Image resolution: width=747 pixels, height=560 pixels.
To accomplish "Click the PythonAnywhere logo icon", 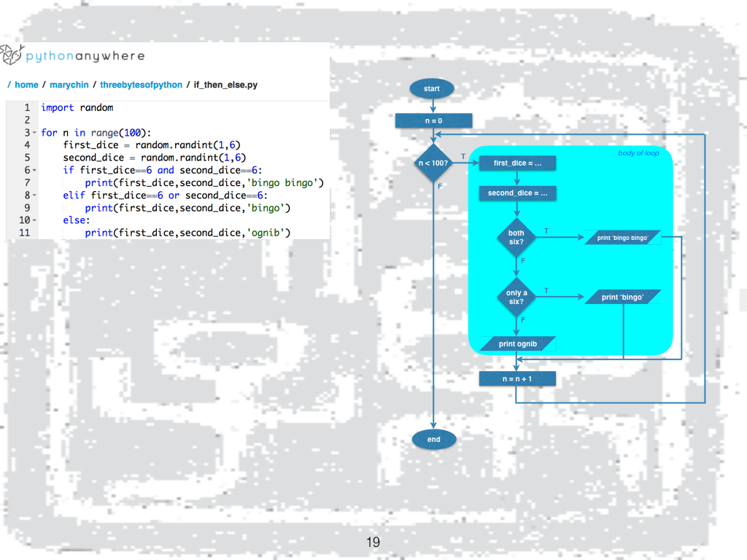I will tap(12, 55).
